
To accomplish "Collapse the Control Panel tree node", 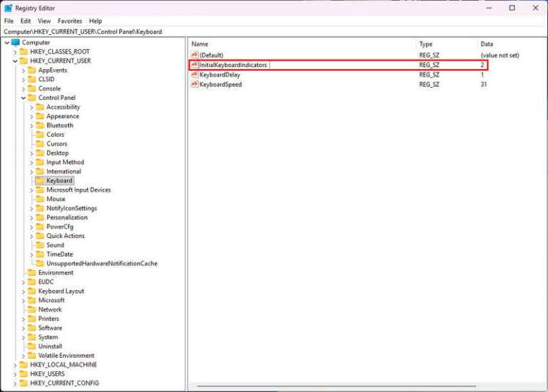I will [x=23, y=98].
